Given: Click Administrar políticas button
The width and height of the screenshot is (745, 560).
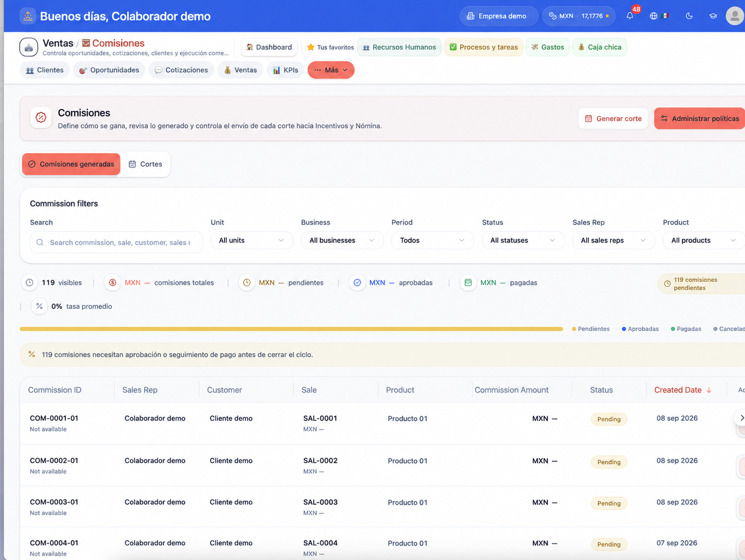Looking at the screenshot, I should (700, 118).
